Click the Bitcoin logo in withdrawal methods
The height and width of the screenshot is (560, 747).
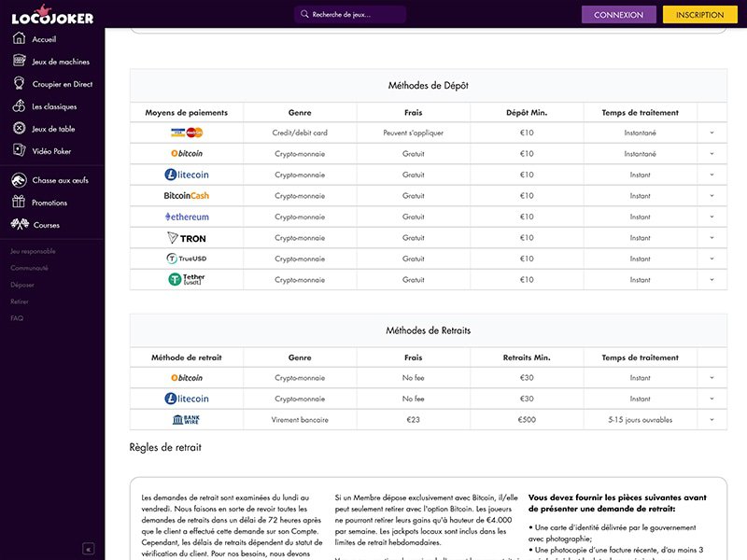(x=187, y=378)
